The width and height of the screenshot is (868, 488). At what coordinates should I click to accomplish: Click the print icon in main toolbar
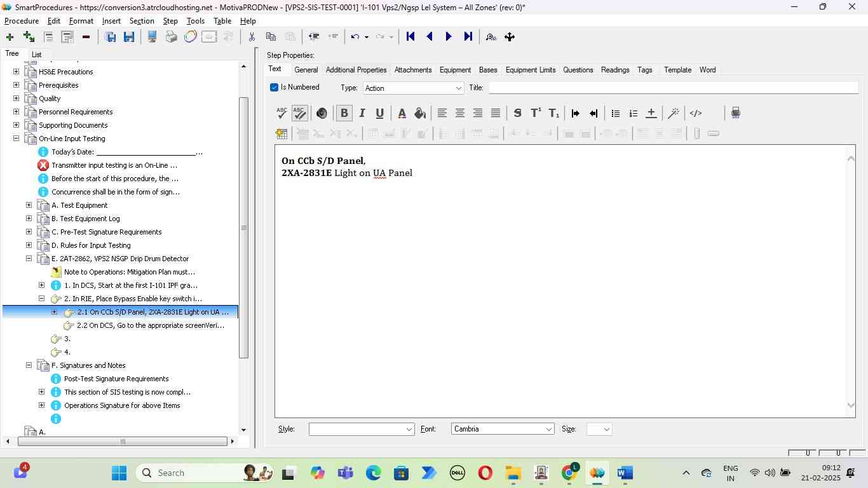coord(172,37)
